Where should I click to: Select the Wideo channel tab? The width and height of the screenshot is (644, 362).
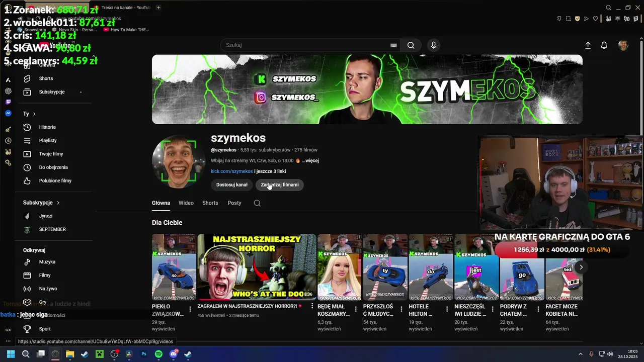[186, 203]
